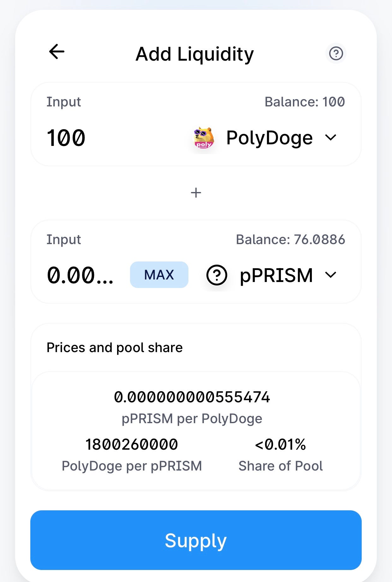Image resolution: width=392 pixels, height=582 pixels.
Task: Click the plus sign between inputs
Action: point(196,193)
